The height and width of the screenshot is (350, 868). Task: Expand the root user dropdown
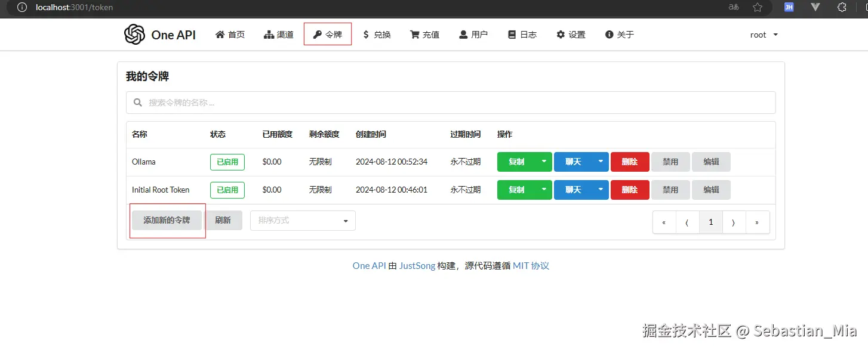[x=764, y=35]
